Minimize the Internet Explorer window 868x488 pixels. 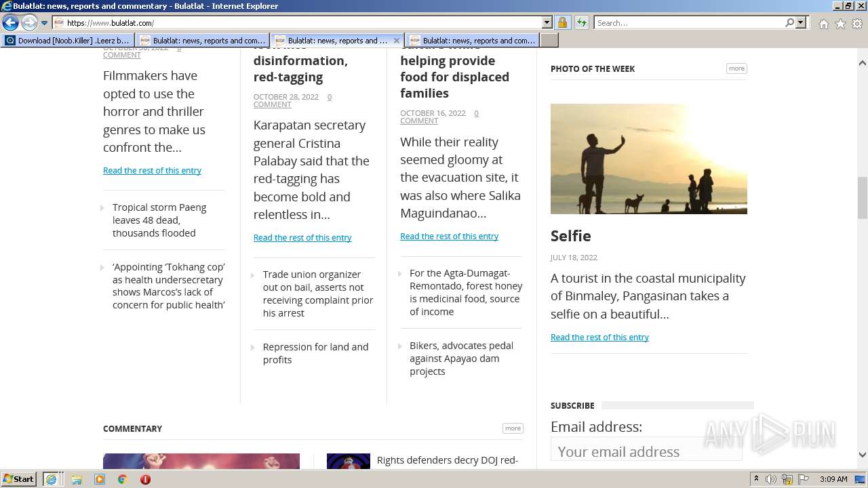(837, 6)
